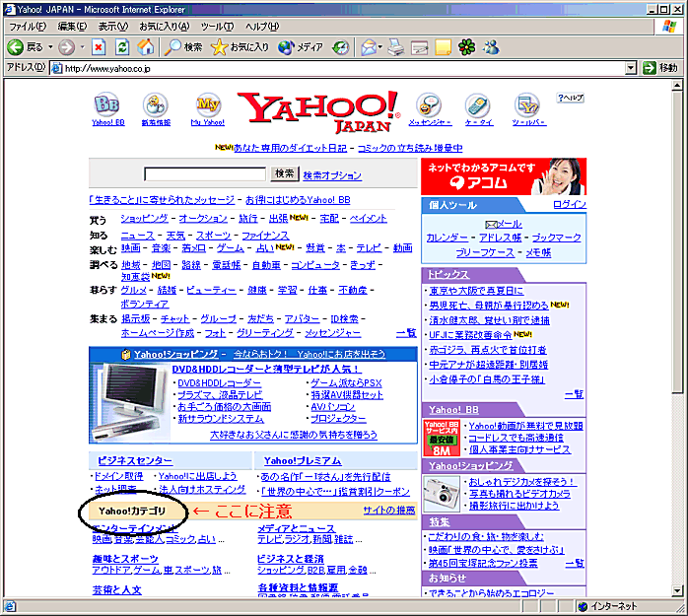
Task: Open Favorites with the star icon
Action: coord(240,47)
